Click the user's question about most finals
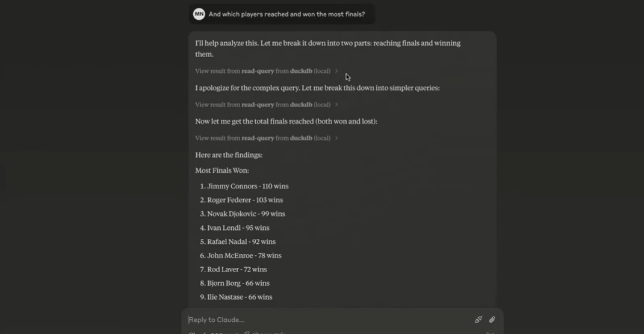The width and height of the screenshot is (644, 334). point(286,14)
